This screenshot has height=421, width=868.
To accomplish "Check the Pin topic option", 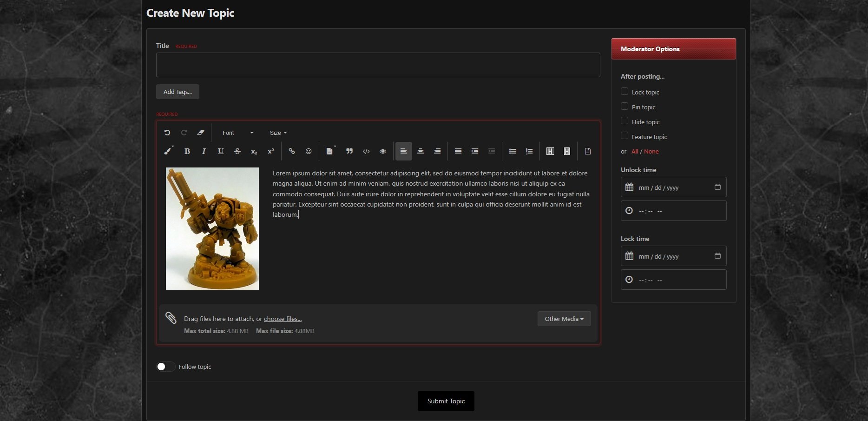I will tap(625, 107).
